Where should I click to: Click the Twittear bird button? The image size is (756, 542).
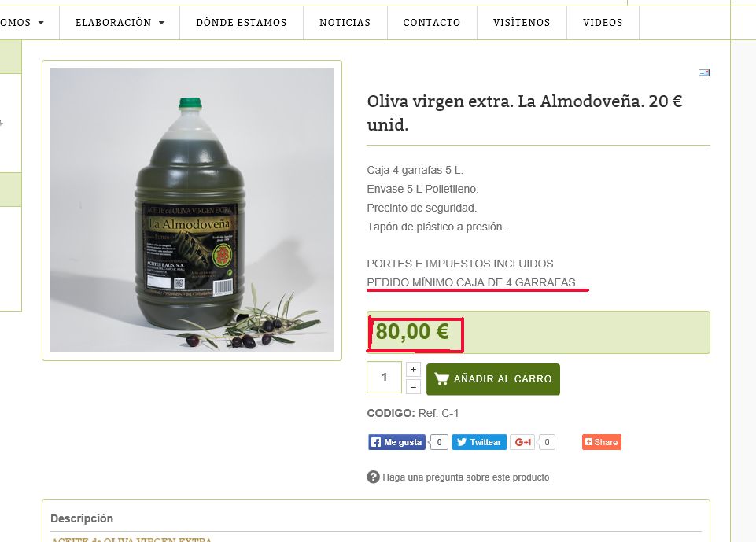pyautogui.click(x=479, y=442)
